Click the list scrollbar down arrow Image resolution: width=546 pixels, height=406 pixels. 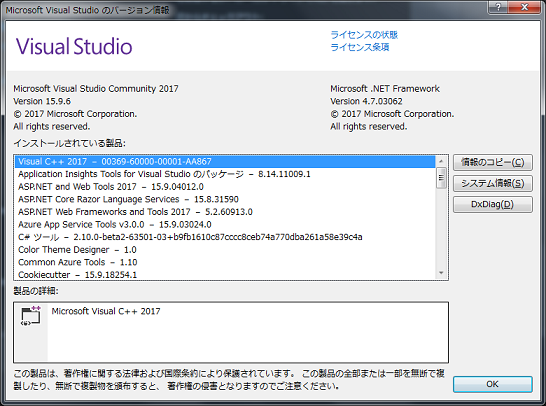point(441,273)
